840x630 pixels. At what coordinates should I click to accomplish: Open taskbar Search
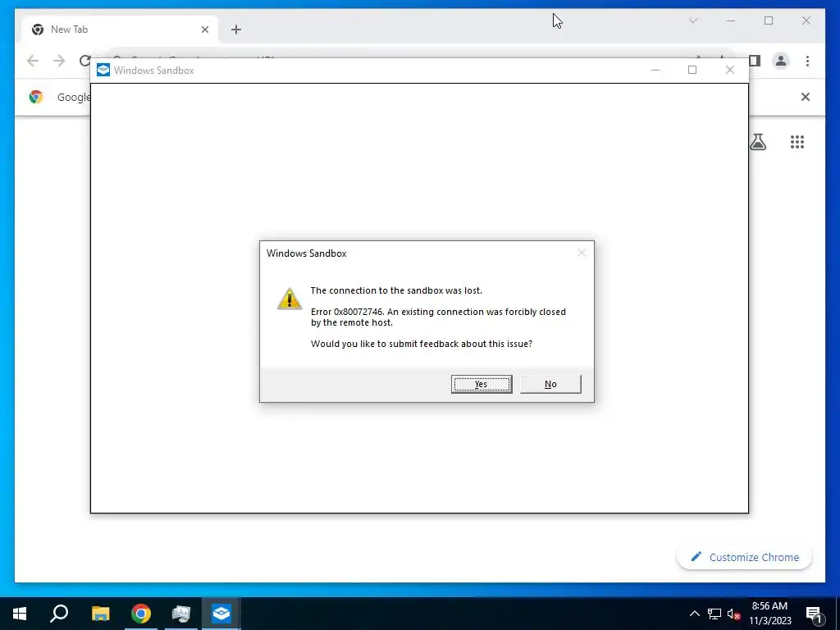coord(59,614)
